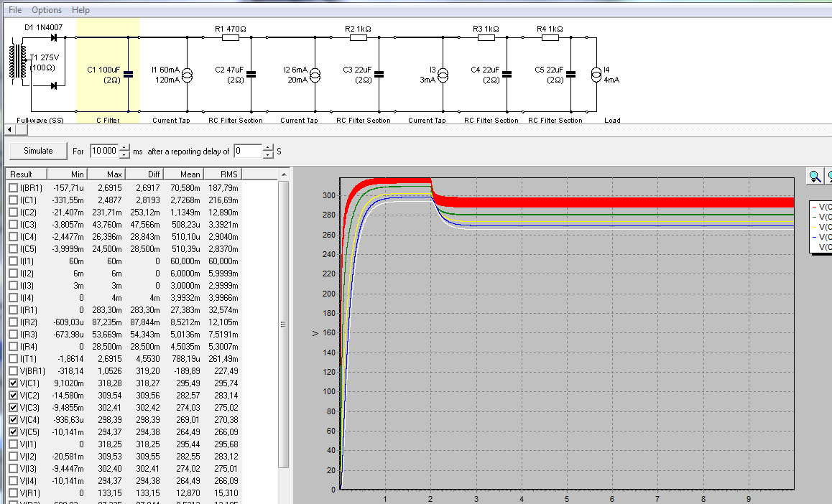This screenshot has width=832, height=504.
Task: Check the I(R1) result checkbox
Action: coord(14,310)
